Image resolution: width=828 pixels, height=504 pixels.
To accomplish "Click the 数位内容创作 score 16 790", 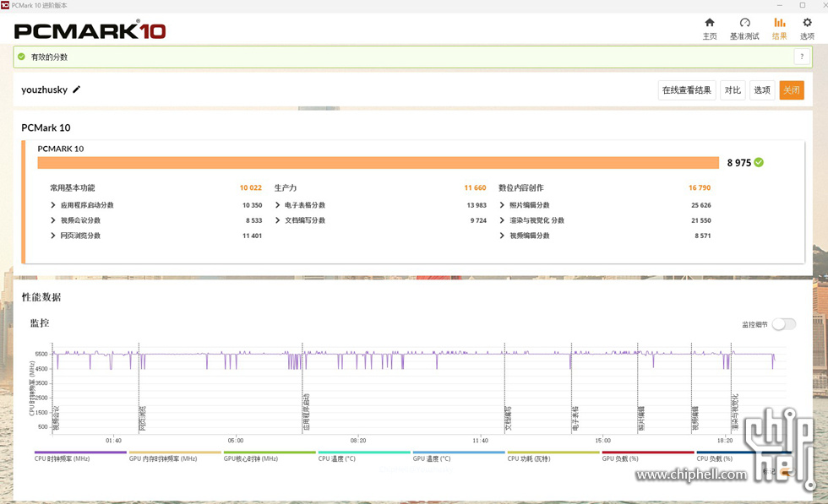I will coord(700,188).
